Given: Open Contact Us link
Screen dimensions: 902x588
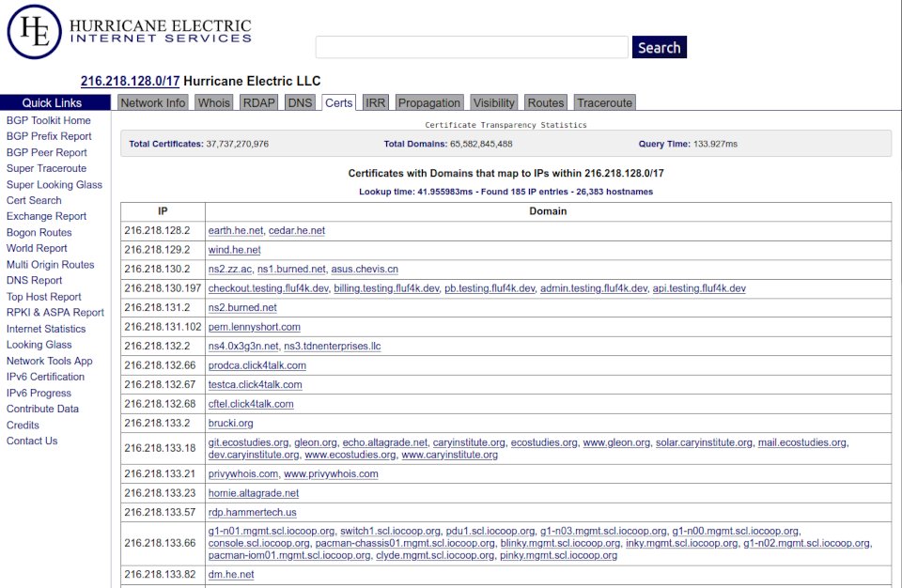Looking at the screenshot, I should click(x=32, y=441).
